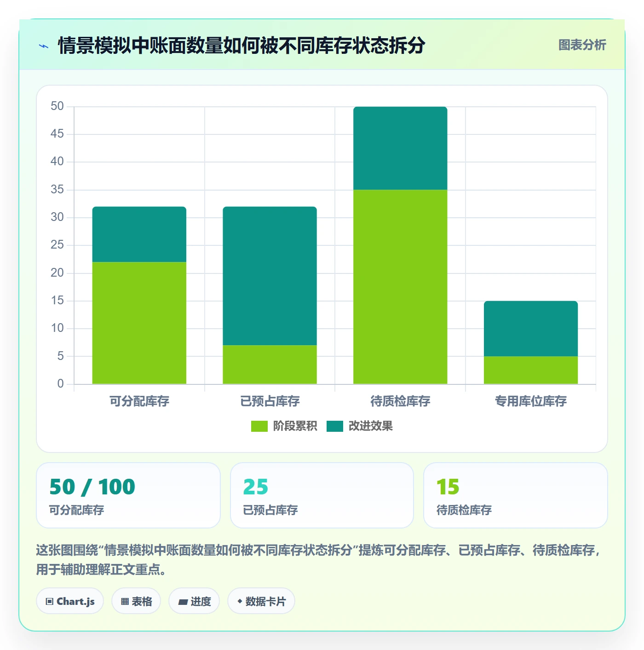This screenshot has width=644, height=650.
Task: Click the y-axis value 50
Action: [57, 106]
